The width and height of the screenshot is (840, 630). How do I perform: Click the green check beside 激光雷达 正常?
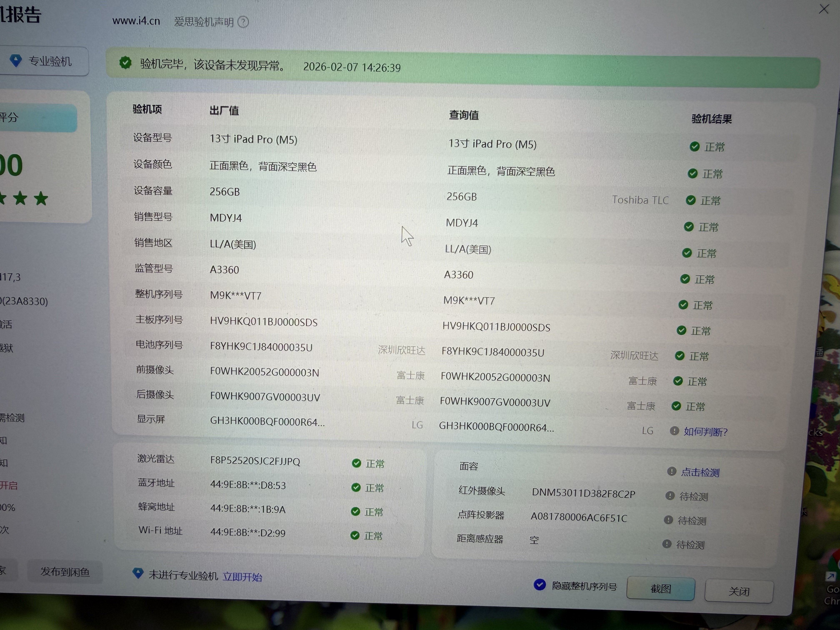tap(356, 463)
